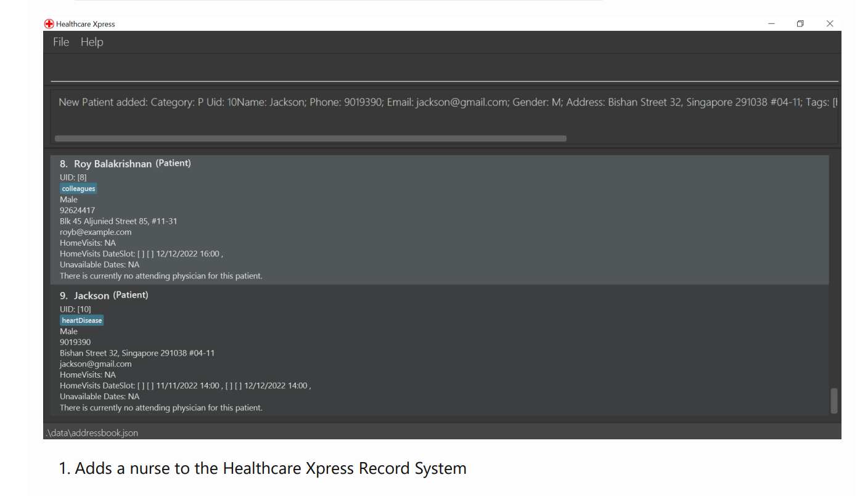The height and width of the screenshot is (496, 868).
Task: Click the colleagues tag
Action: (x=78, y=189)
